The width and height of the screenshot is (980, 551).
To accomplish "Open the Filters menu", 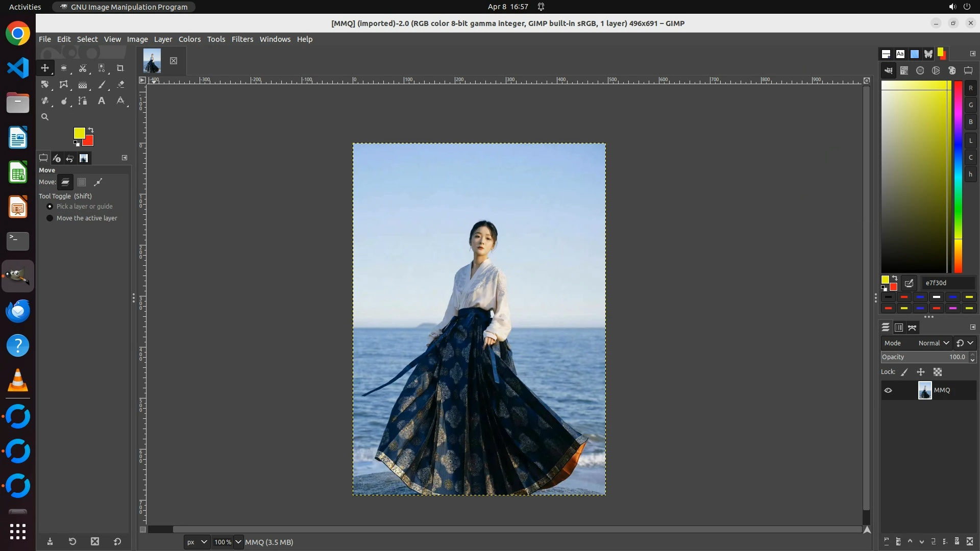I will pyautogui.click(x=242, y=39).
